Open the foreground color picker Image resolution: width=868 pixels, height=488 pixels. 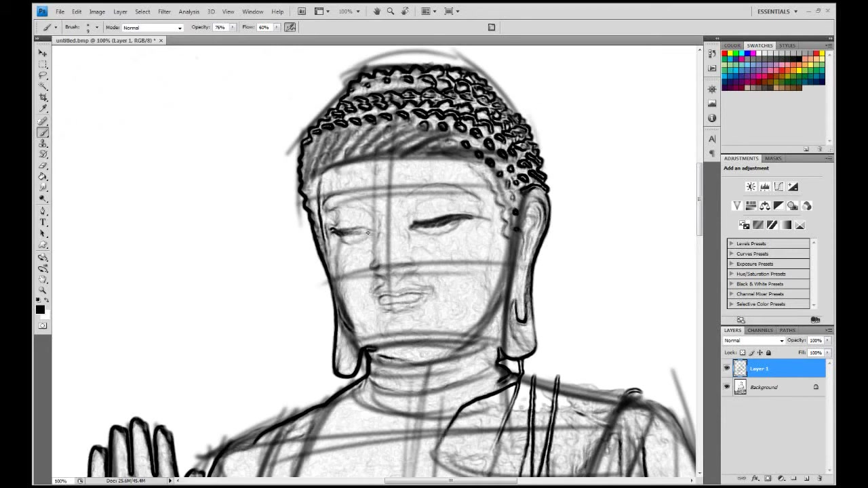pyautogui.click(x=40, y=310)
